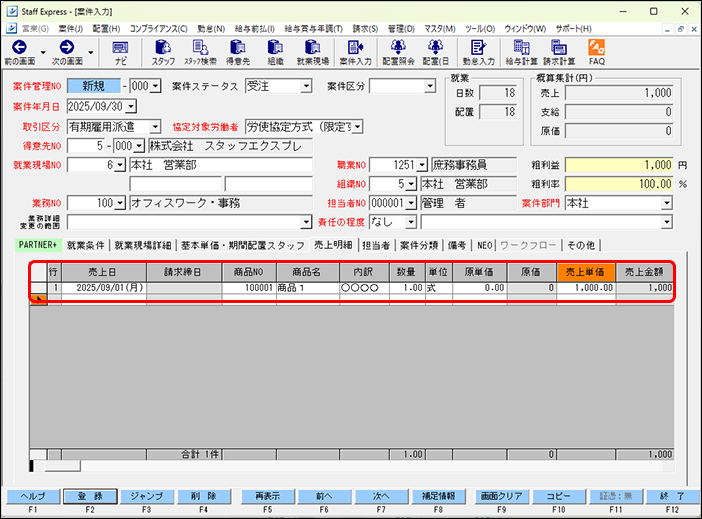Open the 職業NO dropdown showing 1251
The image size is (702, 519).
[x=422, y=165]
